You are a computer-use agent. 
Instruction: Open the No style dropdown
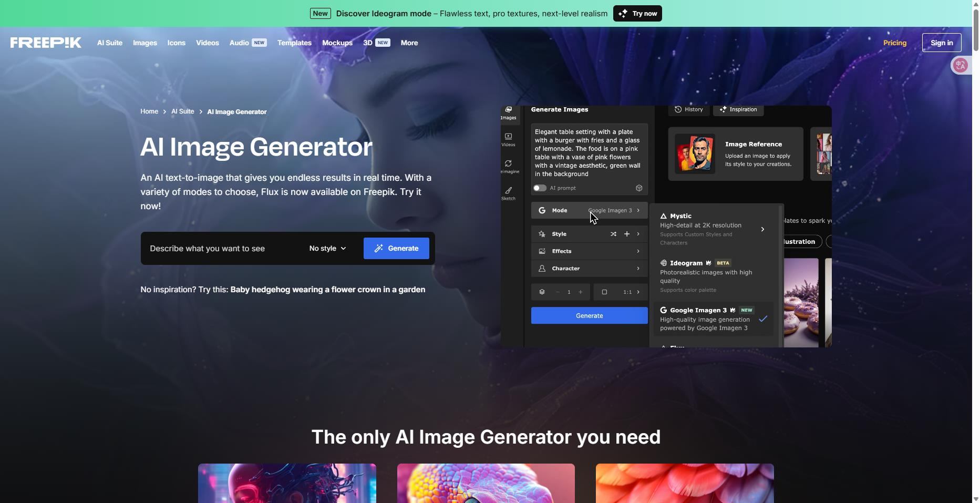327,248
